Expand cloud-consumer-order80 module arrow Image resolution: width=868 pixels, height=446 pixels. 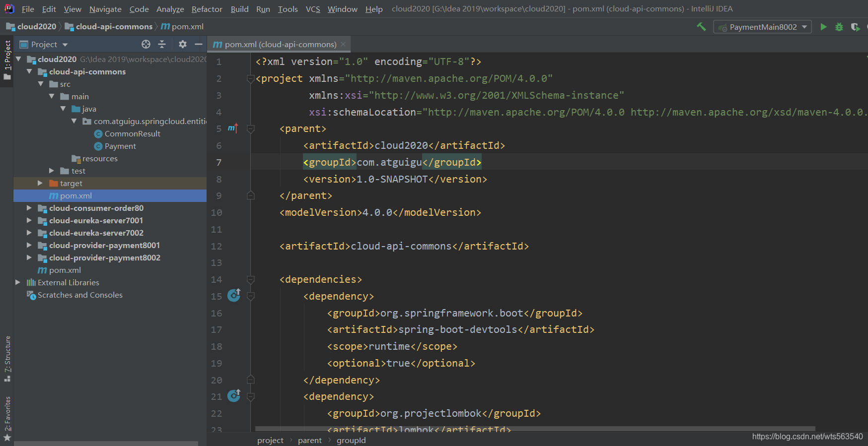29,208
